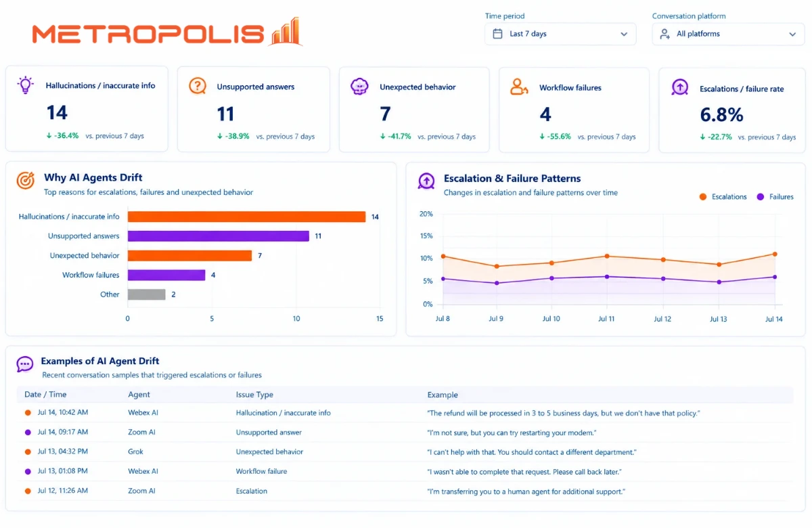Select the Escalation issue type cell

tap(252, 491)
